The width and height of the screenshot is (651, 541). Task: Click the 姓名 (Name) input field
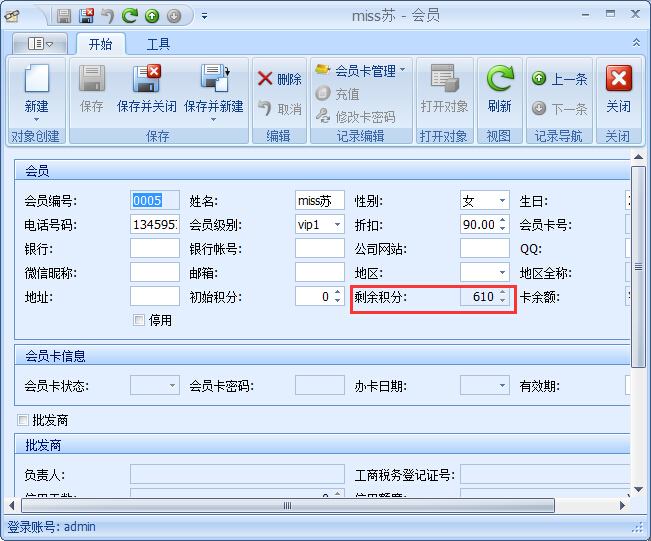click(x=319, y=201)
